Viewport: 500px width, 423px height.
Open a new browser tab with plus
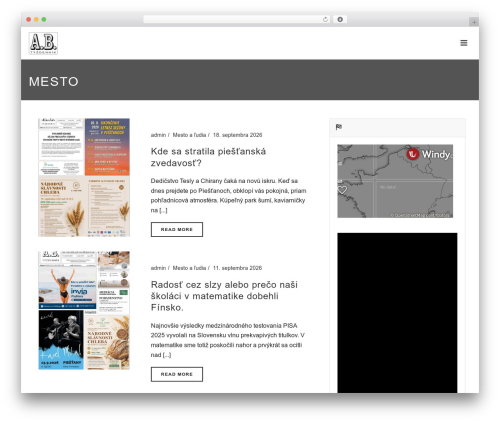click(474, 22)
